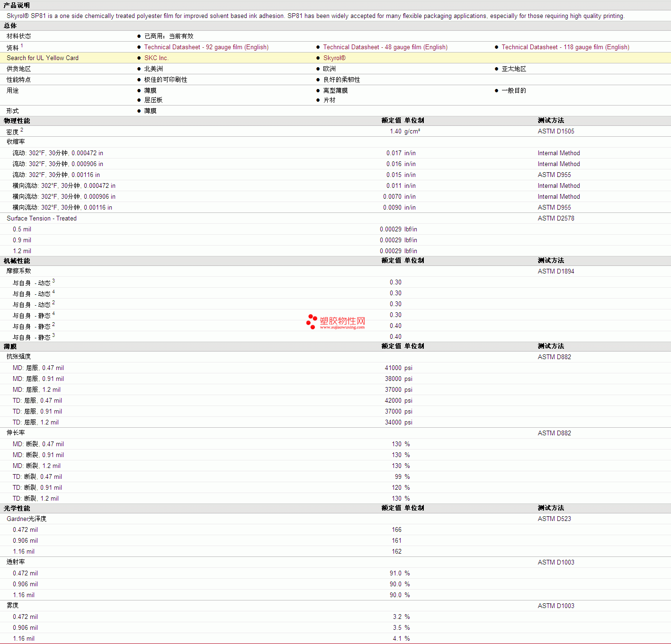
Task: Open Technical Datasheet 92 gauge film link
Action: point(206,47)
